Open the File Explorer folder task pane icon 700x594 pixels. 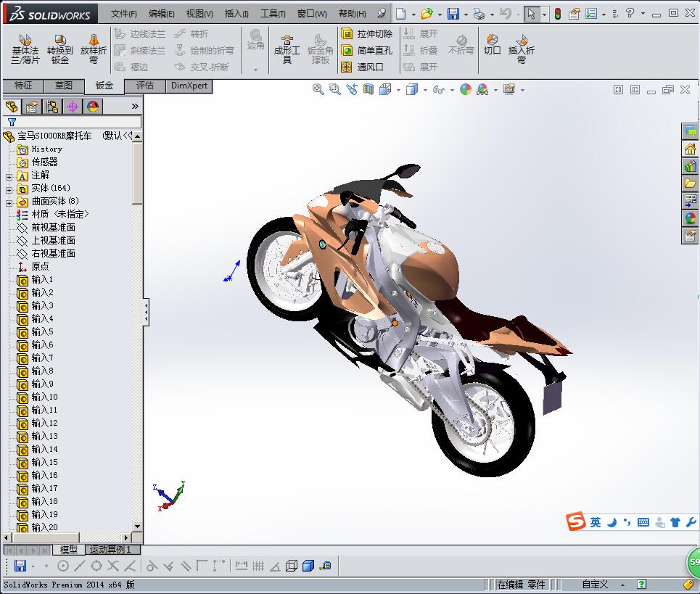click(690, 183)
